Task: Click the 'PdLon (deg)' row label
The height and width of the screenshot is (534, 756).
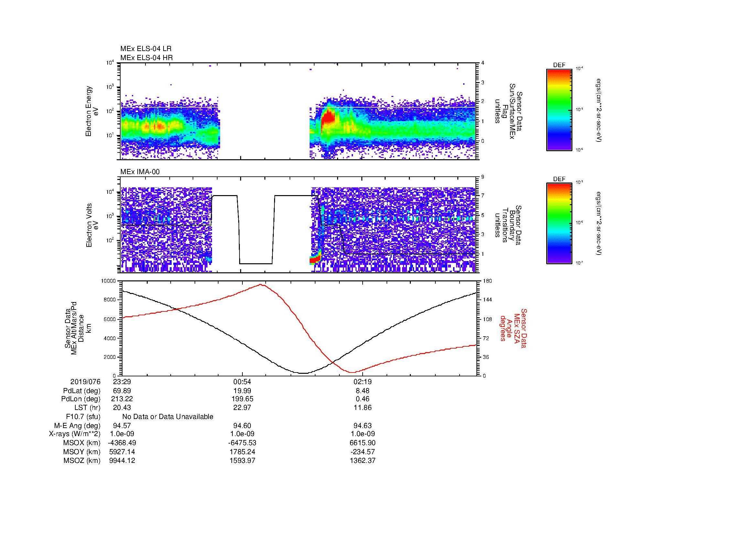Action: pyautogui.click(x=81, y=399)
